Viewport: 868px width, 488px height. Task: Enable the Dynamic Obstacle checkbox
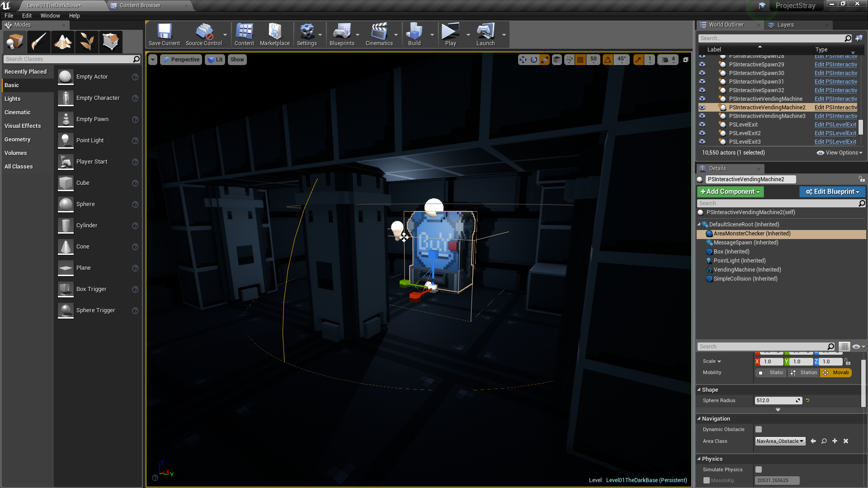(x=759, y=429)
